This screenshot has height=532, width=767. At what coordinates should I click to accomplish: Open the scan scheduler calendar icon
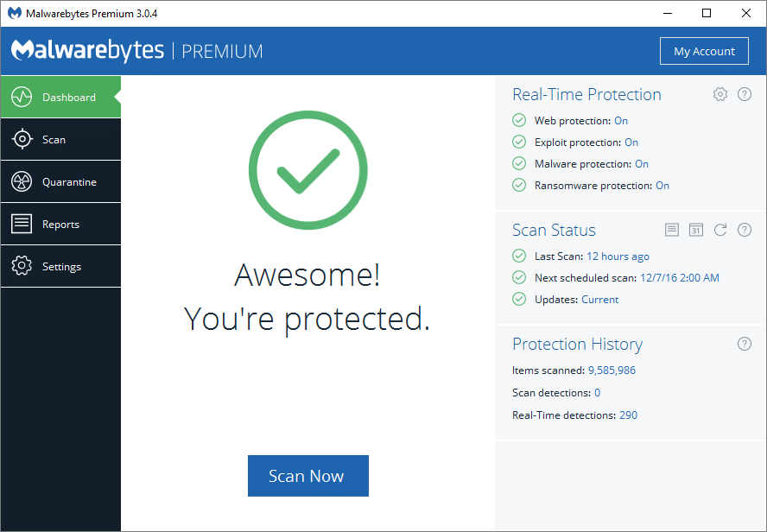click(x=696, y=230)
